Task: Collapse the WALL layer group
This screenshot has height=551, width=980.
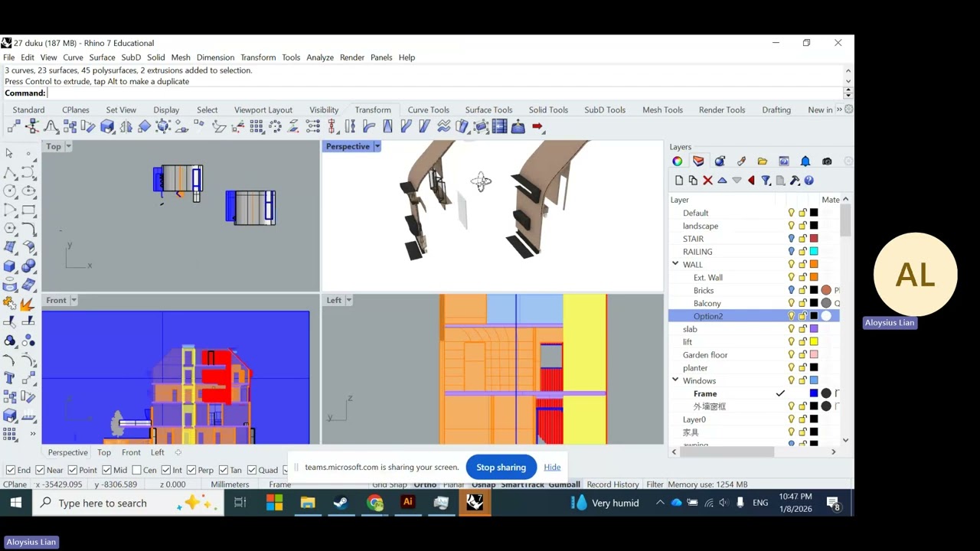Action: (x=675, y=264)
